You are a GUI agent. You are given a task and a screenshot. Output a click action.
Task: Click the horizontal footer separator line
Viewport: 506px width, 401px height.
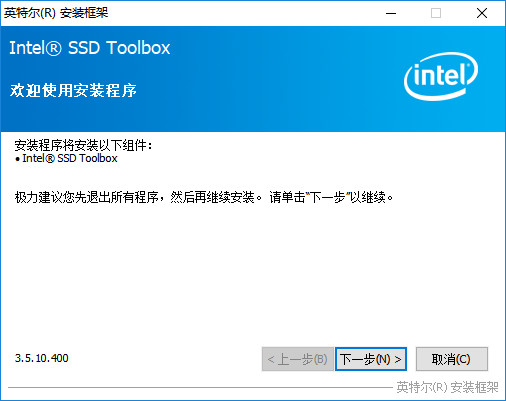tap(200, 387)
